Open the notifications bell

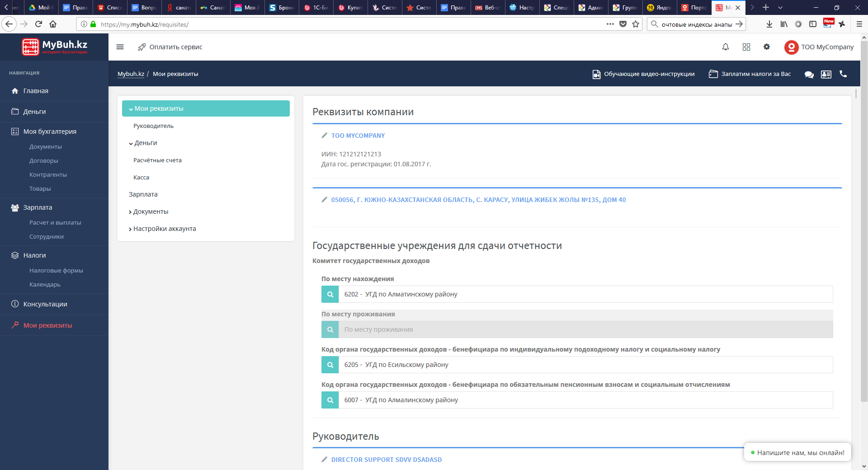[x=726, y=47]
